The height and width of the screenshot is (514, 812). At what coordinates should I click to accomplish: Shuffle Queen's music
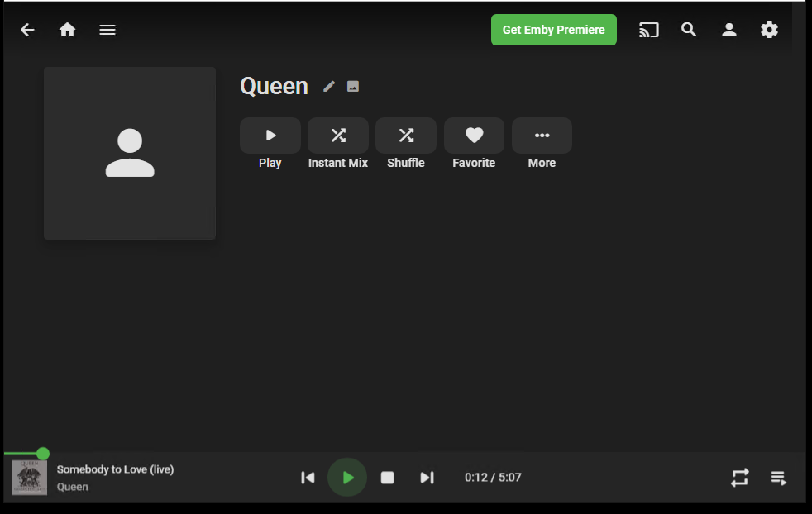[406, 136]
